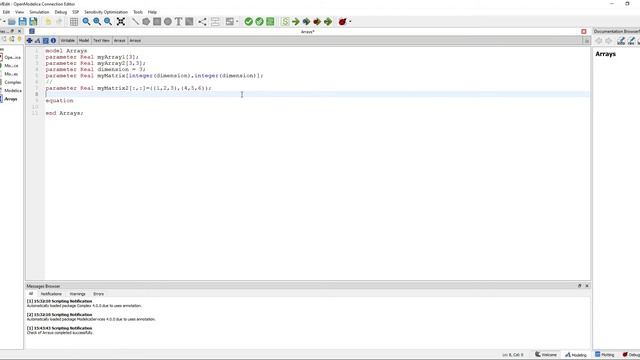Click the Instantiate Model icon
This screenshot has height=360, width=640.
coord(270,22)
